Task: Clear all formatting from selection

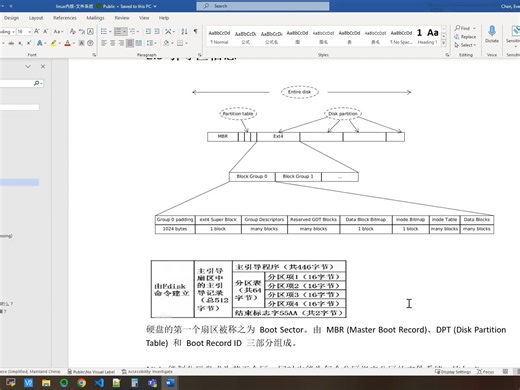Action: (x=73, y=31)
